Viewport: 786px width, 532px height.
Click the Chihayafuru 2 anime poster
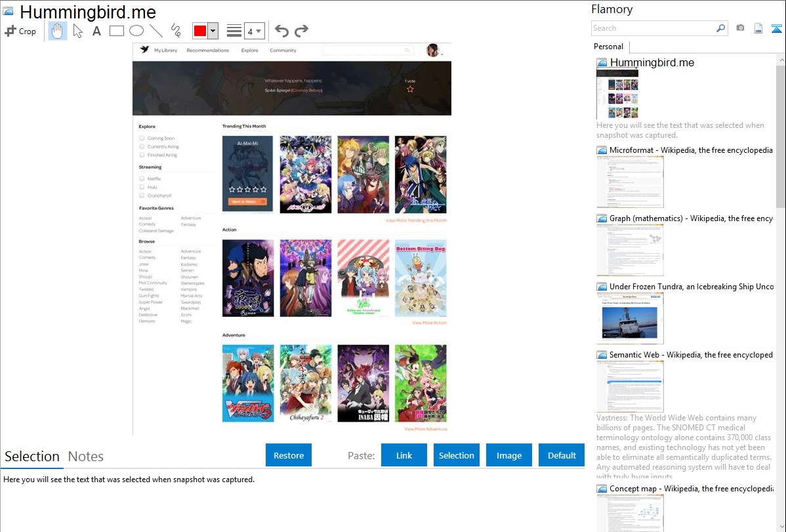point(306,383)
